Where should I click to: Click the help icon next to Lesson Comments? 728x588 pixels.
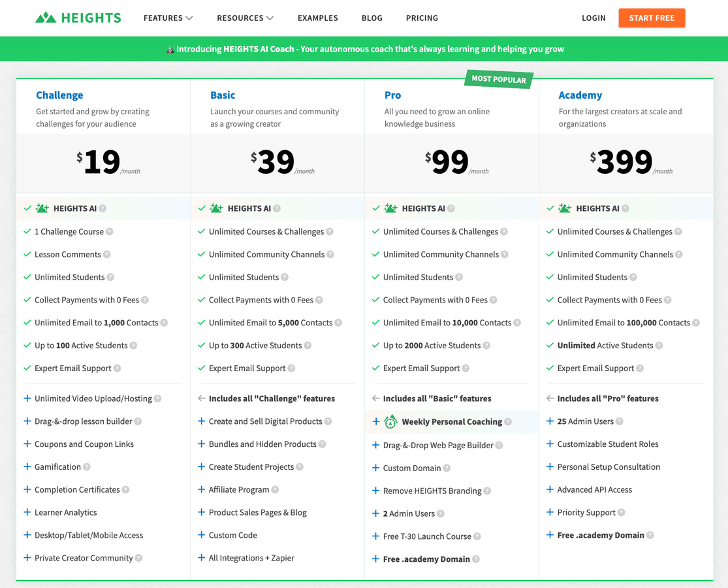point(107,254)
